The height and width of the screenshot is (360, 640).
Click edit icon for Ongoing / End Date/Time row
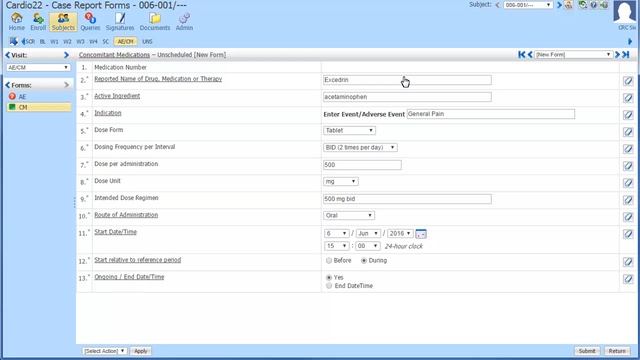[628, 279]
